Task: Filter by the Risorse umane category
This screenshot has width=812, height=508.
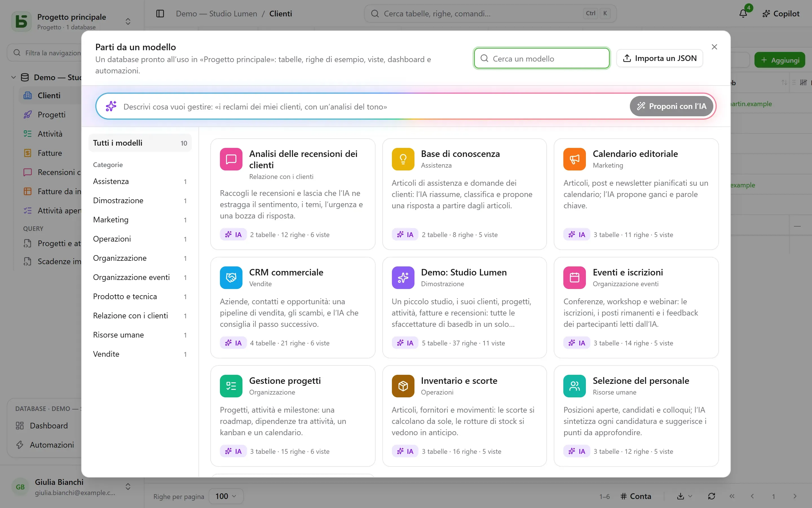Action: tap(140, 335)
